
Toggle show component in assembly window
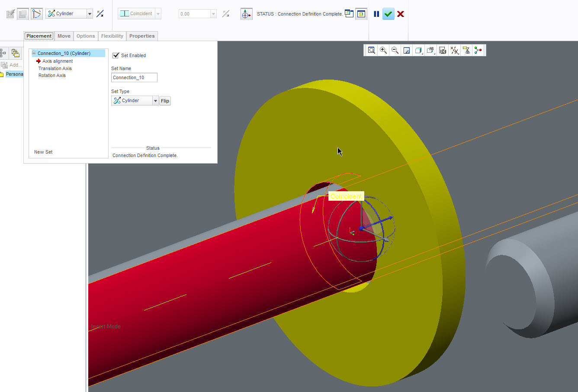coord(361,14)
